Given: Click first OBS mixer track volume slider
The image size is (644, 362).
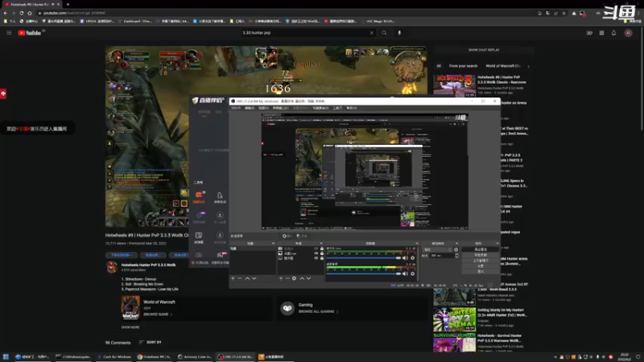Looking at the screenshot, I should [364, 258].
